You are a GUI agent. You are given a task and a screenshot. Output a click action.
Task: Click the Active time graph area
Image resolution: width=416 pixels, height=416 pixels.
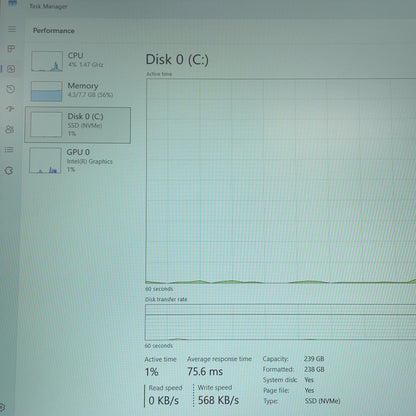[x=281, y=181]
